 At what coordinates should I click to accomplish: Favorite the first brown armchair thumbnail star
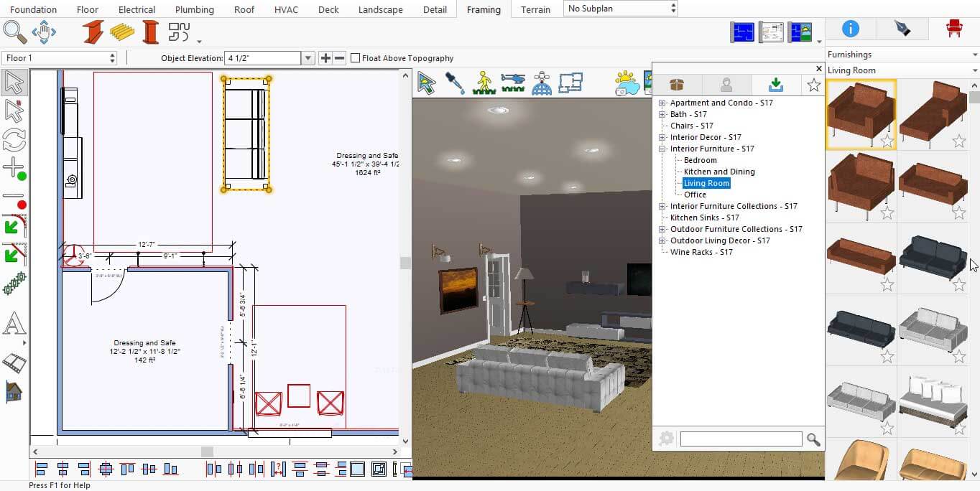[x=887, y=141]
